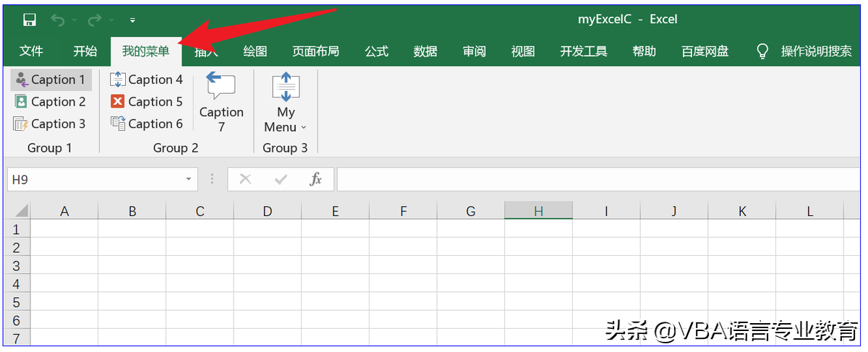
Task: Open Insert Function fx dialog
Action: pyautogui.click(x=316, y=179)
